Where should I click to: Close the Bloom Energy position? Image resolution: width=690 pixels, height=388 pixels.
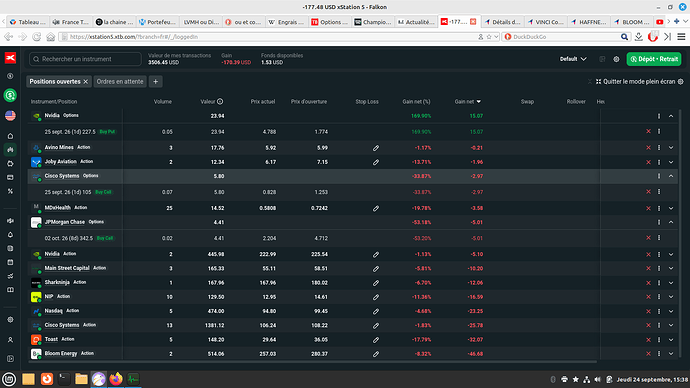coord(648,354)
